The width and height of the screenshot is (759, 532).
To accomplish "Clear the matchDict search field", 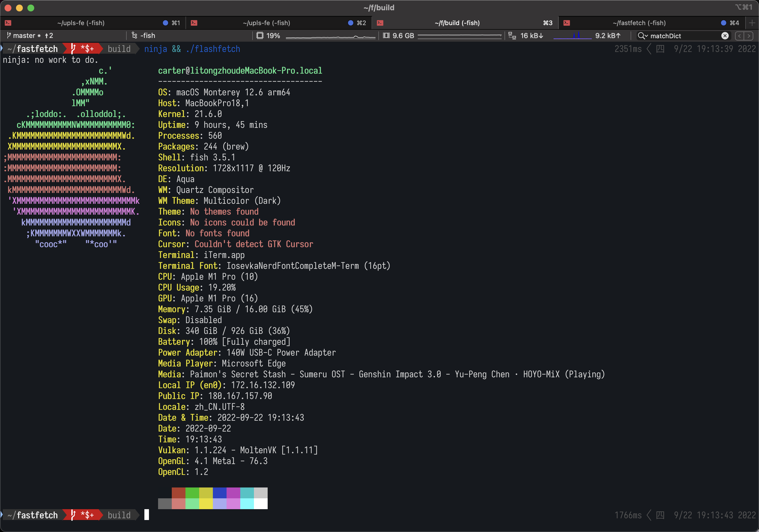I will [725, 36].
